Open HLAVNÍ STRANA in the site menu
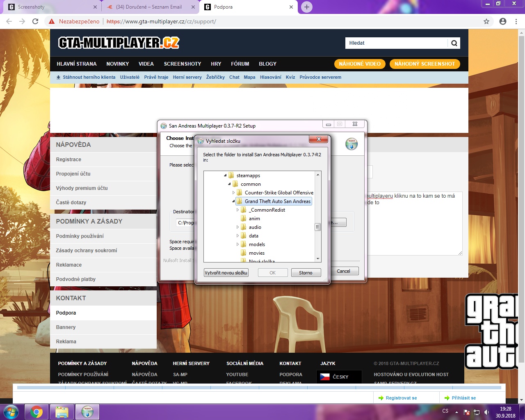 (77, 64)
